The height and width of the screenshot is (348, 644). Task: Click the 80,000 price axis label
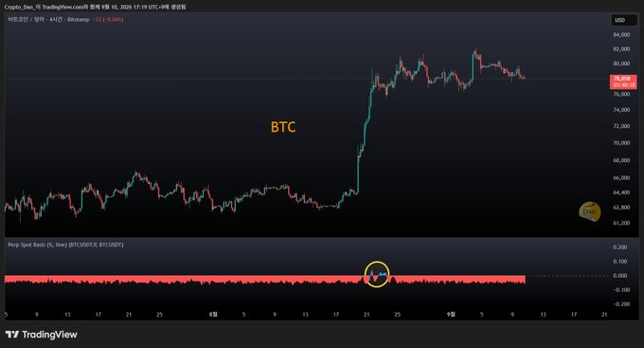621,64
